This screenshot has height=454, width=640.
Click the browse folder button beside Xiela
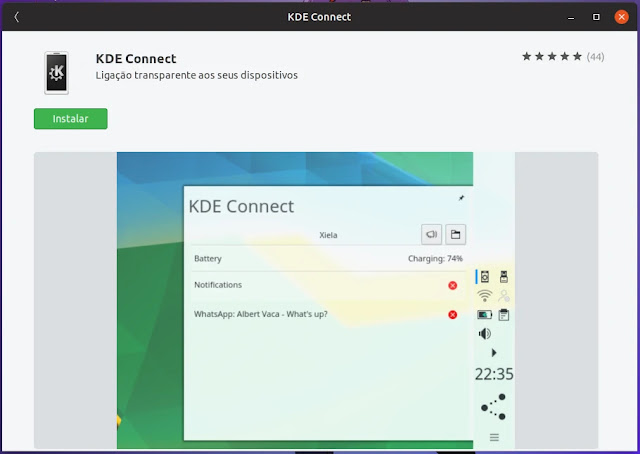(456, 234)
